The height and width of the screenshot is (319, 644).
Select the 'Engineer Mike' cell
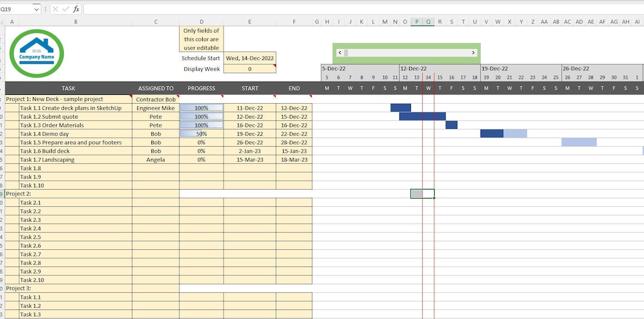tap(156, 108)
